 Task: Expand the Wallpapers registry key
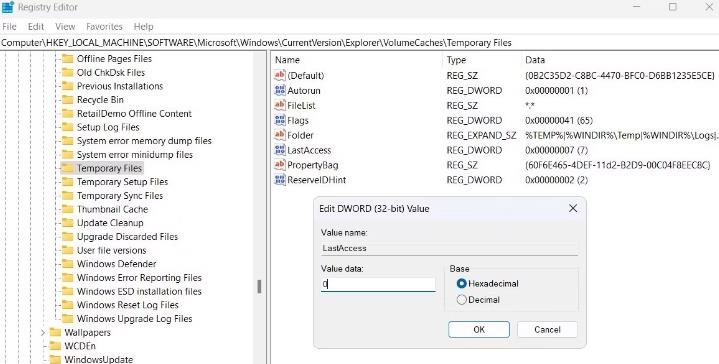[x=43, y=332]
